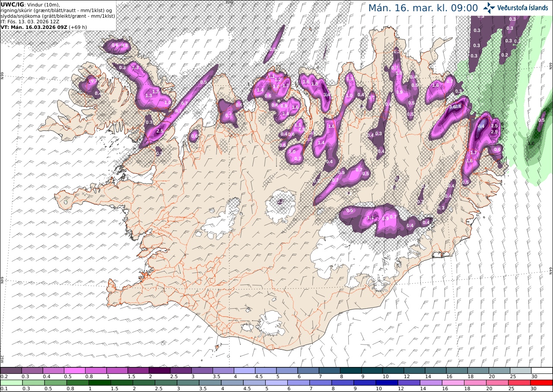
Task: Click the bright pink 0.5 swatch in upper legend
Action: coord(74,370)
